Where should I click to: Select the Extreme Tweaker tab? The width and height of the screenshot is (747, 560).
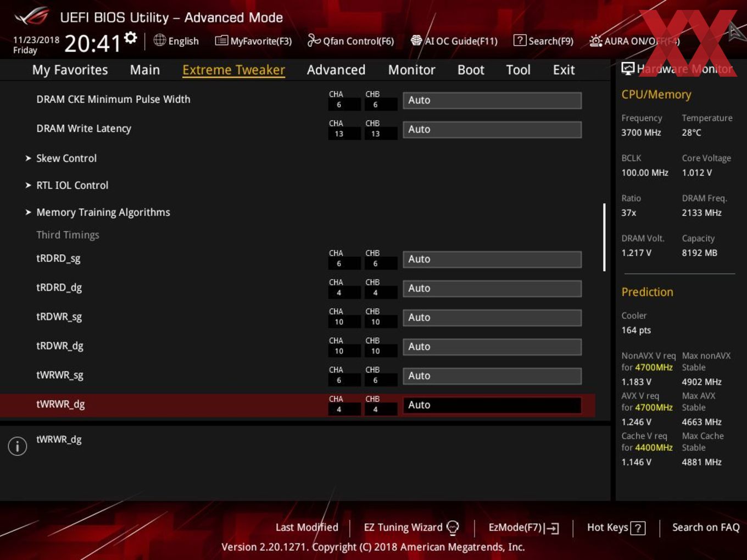tap(233, 70)
